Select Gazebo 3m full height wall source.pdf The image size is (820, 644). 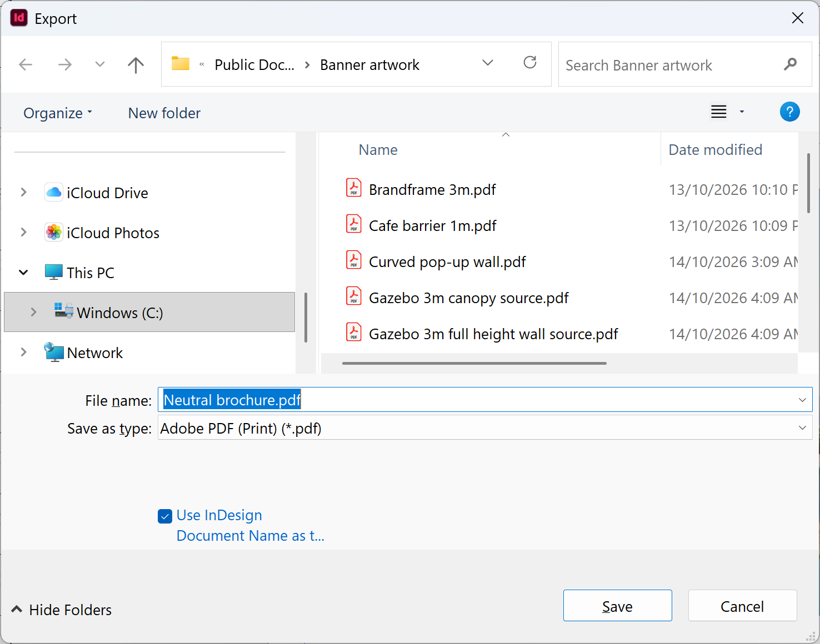(x=493, y=334)
